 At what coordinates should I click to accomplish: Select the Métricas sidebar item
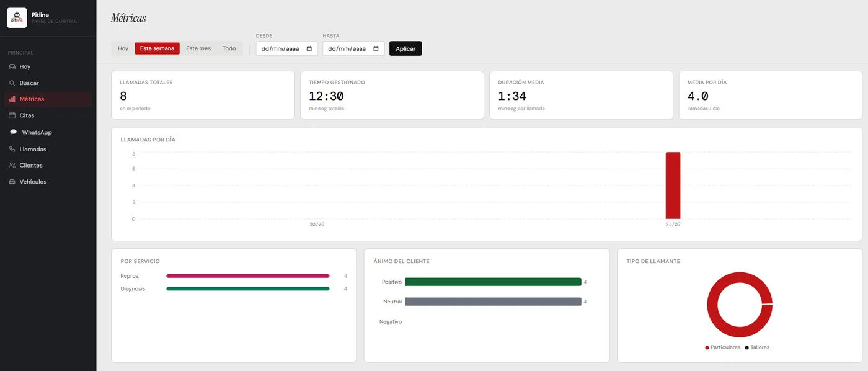48,99
